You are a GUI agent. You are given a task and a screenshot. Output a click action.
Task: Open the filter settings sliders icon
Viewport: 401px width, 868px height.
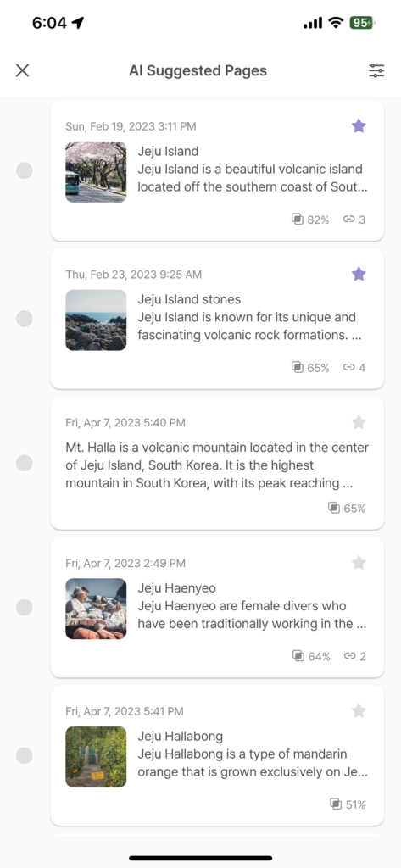point(376,70)
